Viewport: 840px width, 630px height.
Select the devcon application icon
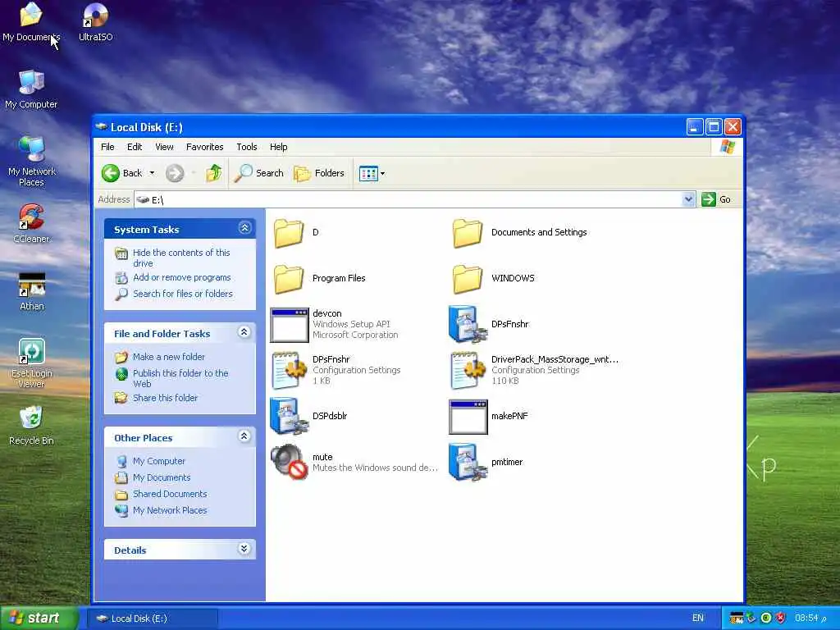(x=290, y=325)
